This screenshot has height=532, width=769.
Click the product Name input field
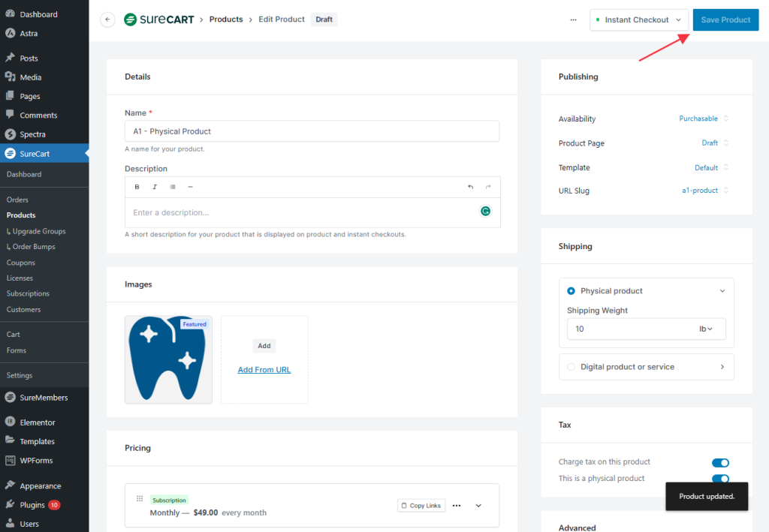click(x=312, y=131)
